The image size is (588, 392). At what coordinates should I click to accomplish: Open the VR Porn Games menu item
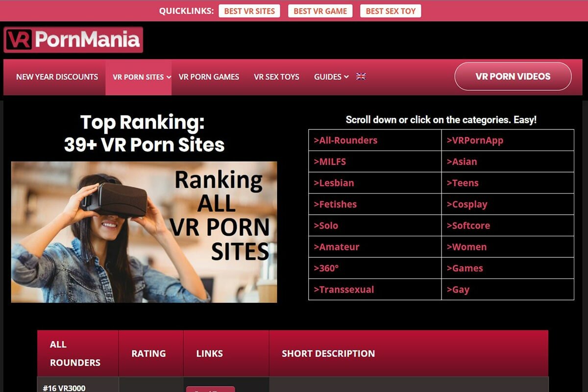209,77
